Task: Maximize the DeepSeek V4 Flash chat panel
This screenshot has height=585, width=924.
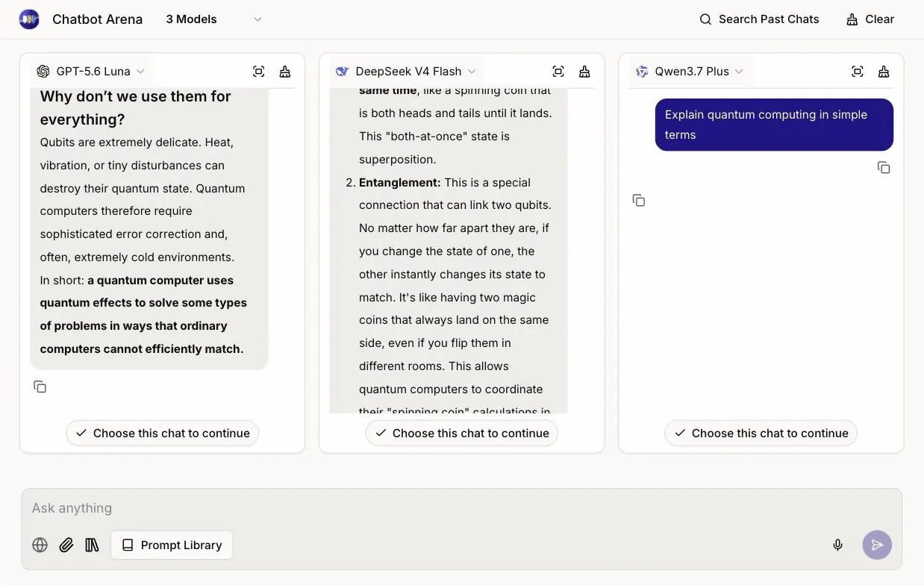Action: 558,72
